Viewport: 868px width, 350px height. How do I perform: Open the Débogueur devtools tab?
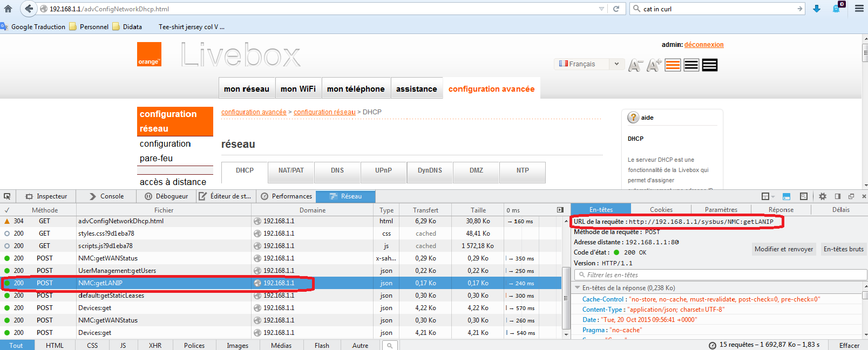pos(166,196)
